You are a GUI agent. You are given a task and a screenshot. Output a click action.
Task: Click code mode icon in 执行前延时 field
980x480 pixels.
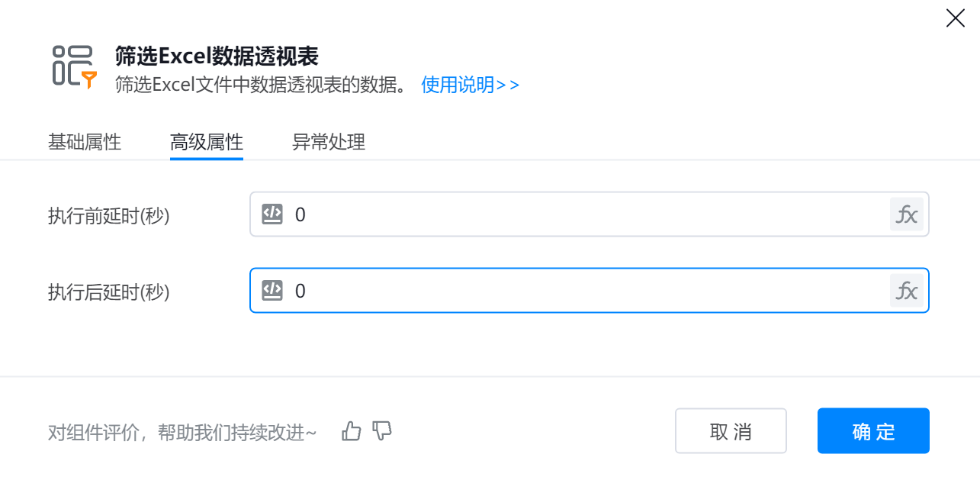pyautogui.click(x=272, y=214)
